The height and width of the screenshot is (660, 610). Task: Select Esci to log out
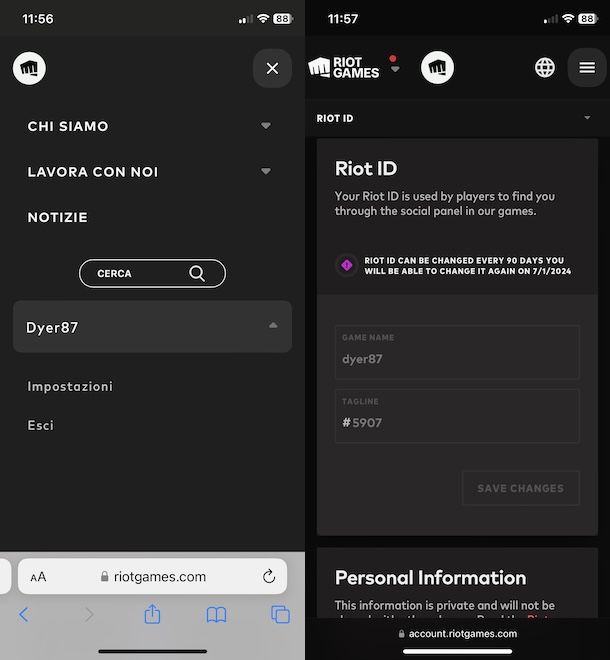click(x=40, y=425)
